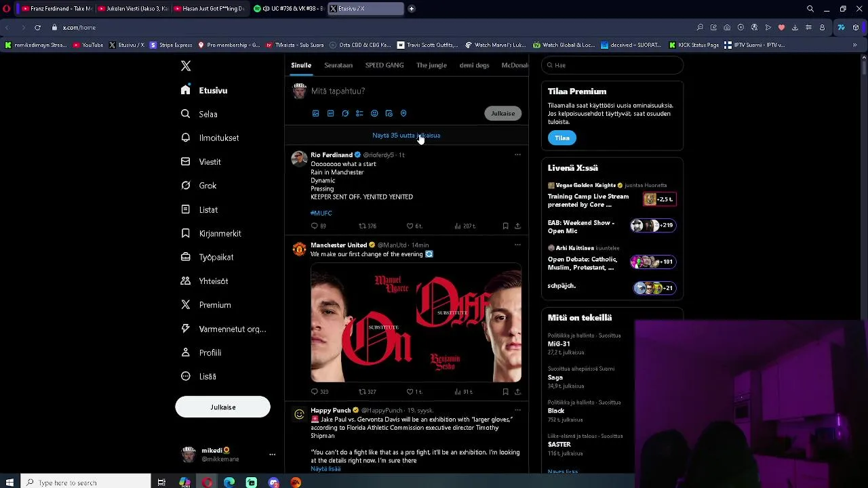
Task: Click gray Julkaise button in composer
Action: pos(503,113)
